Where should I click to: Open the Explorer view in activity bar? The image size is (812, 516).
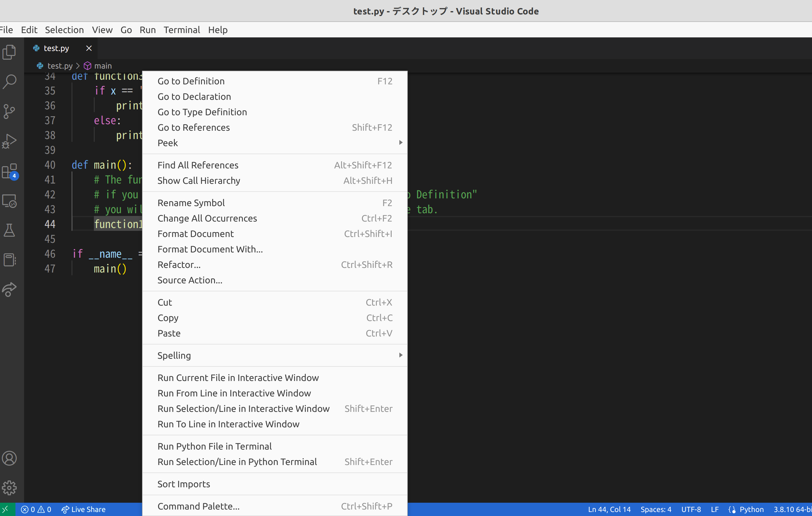10,52
